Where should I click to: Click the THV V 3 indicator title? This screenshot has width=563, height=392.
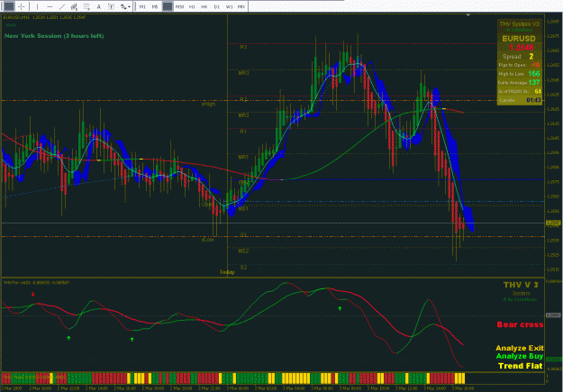coord(521,285)
